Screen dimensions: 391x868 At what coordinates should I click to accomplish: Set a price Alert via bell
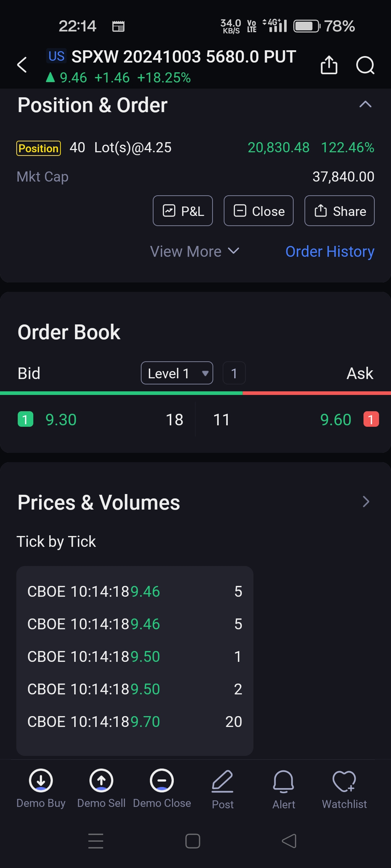click(283, 782)
